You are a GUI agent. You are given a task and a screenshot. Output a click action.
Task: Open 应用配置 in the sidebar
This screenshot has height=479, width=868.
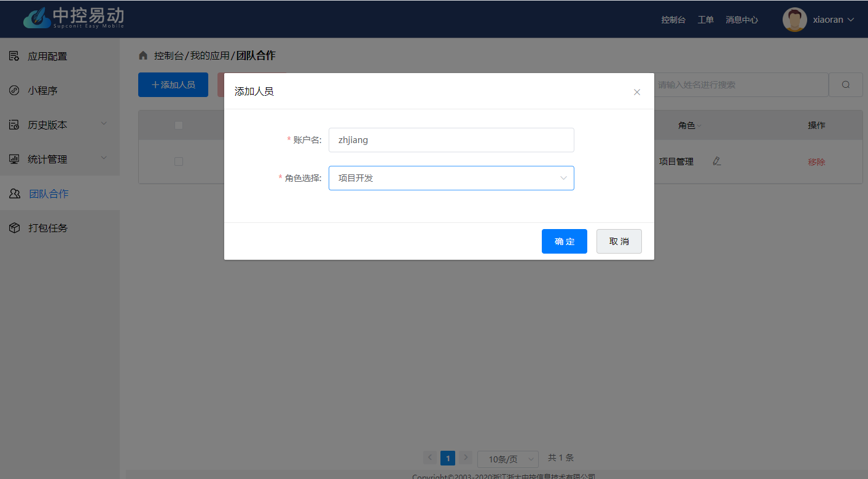pos(60,56)
